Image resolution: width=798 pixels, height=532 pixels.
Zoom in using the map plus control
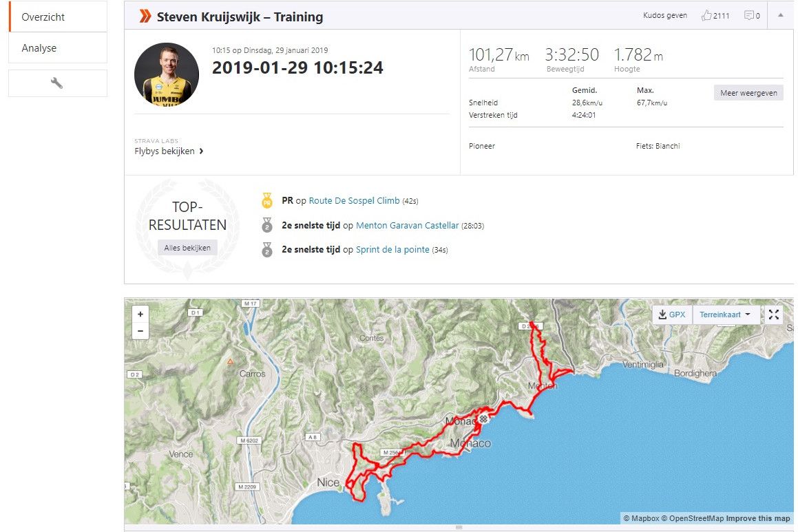pos(140,313)
